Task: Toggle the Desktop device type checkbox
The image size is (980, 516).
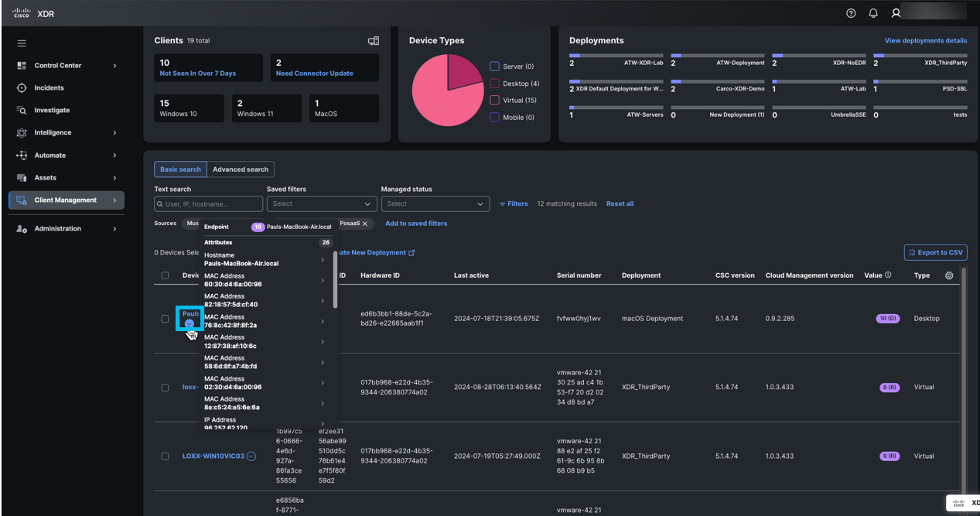Action: pos(495,84)
